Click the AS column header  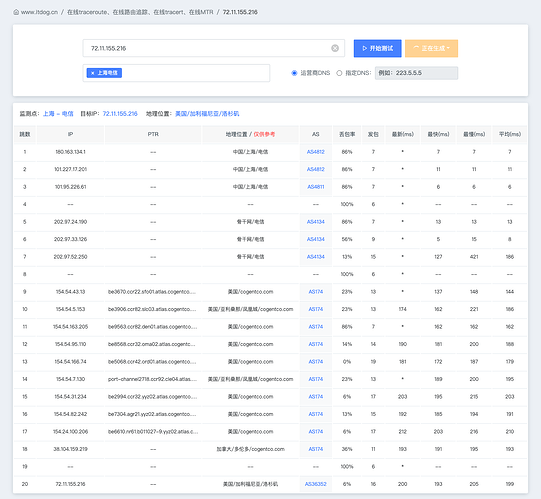pos(316,134)
